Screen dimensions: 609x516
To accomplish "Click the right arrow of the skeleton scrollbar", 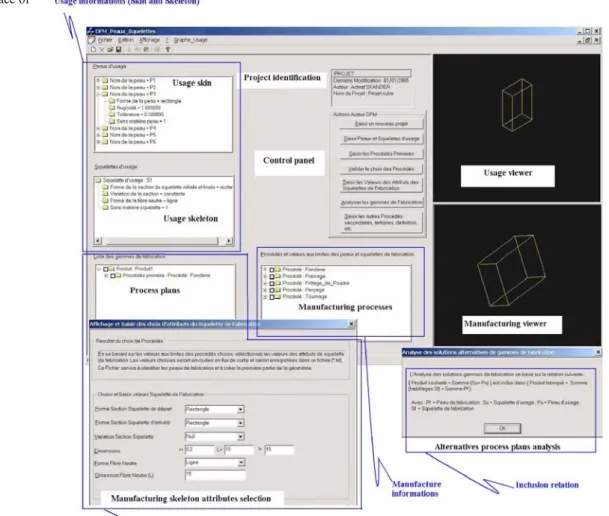I will [x=229, y=241].
